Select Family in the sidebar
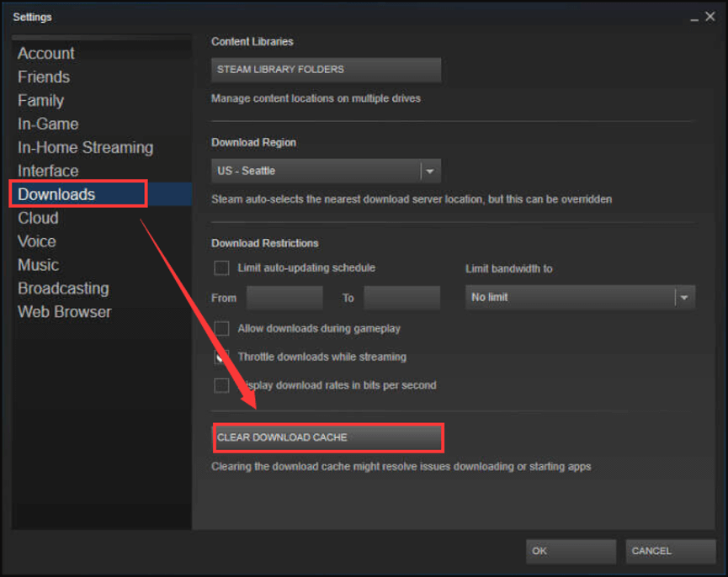Image resolution: width=728 pixels, height=577 pixels. [x=102, y=101]
